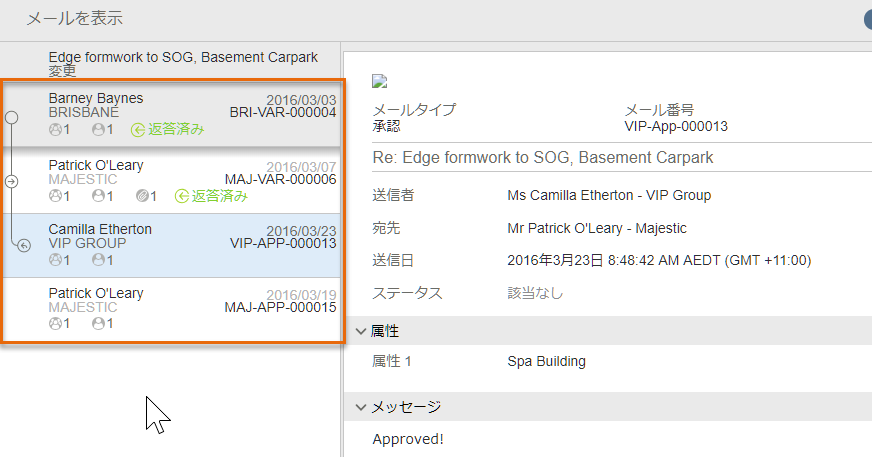
Task: Click sender Ms Camilla Etherton - VIP Group
Action: [609, 195]
